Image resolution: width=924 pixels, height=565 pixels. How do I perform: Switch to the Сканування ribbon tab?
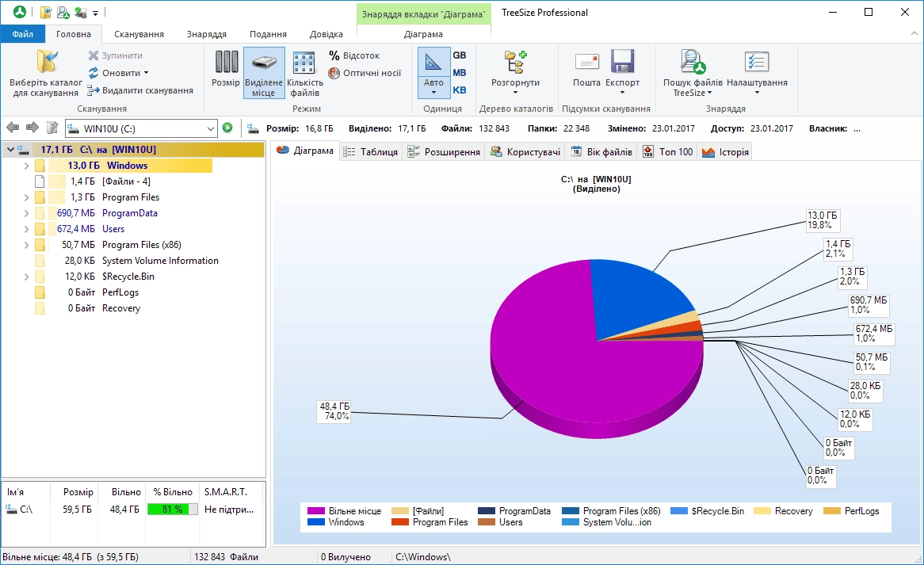coord(139,34)
